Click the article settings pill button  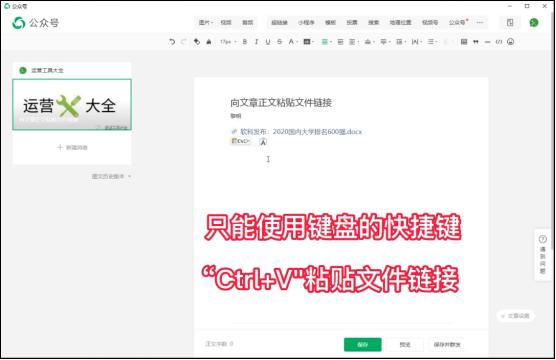tap(516, 316)
